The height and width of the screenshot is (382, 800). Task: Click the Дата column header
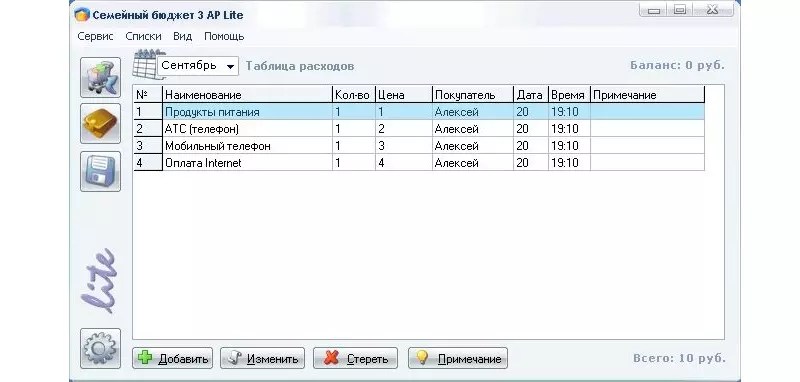[532, 95]
